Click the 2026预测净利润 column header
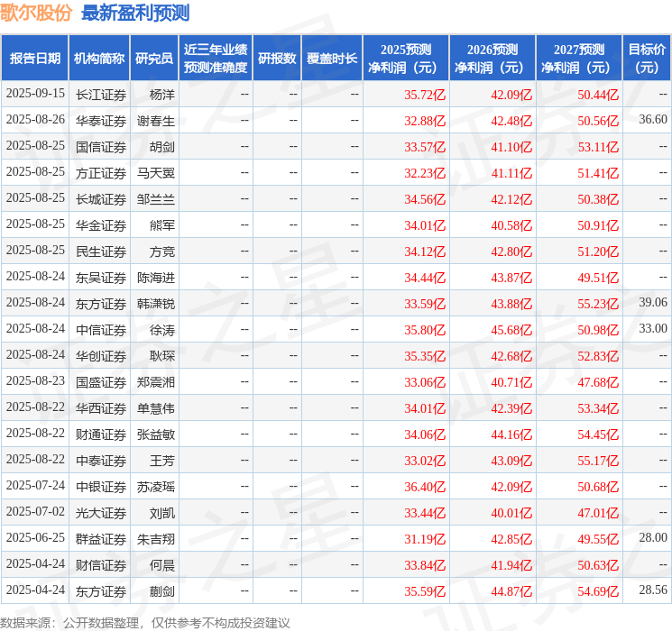Image resolution: width=672 pixels, height=631 pixels. pyautogui.click(x=492, y=58)
